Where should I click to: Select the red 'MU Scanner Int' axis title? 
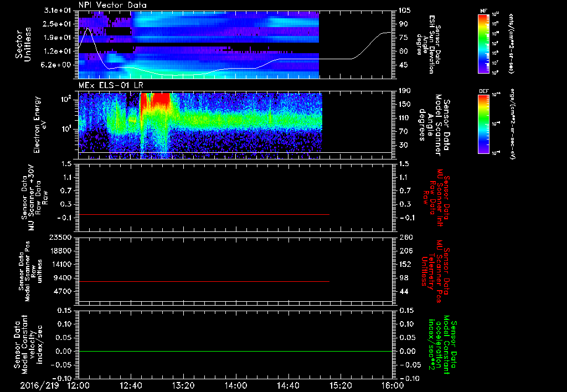pos(436,198)
